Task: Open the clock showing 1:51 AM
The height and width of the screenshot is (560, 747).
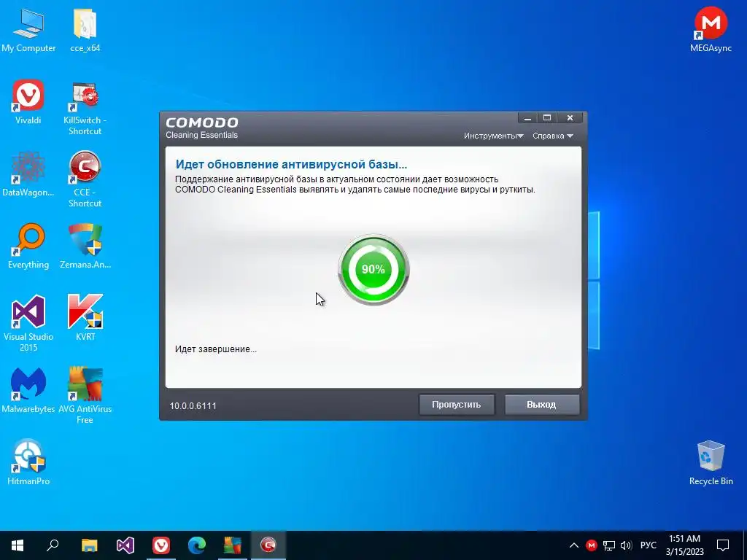Action: point(684,545)
